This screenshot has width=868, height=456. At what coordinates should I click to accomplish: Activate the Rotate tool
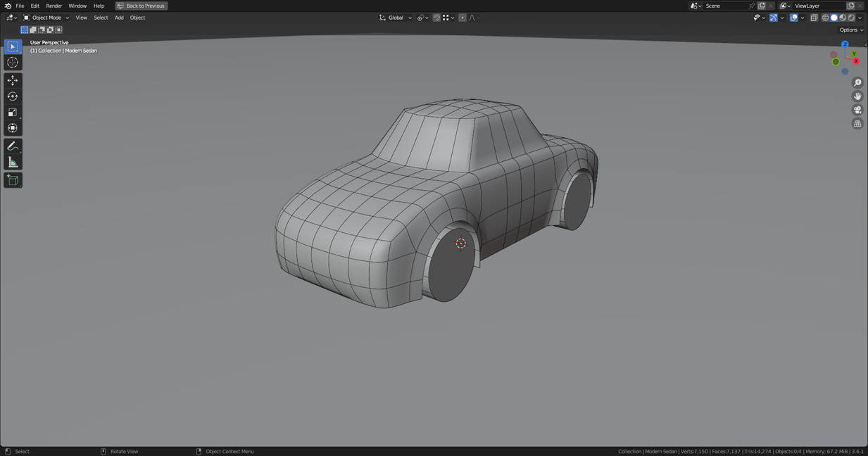pos(13,96)
